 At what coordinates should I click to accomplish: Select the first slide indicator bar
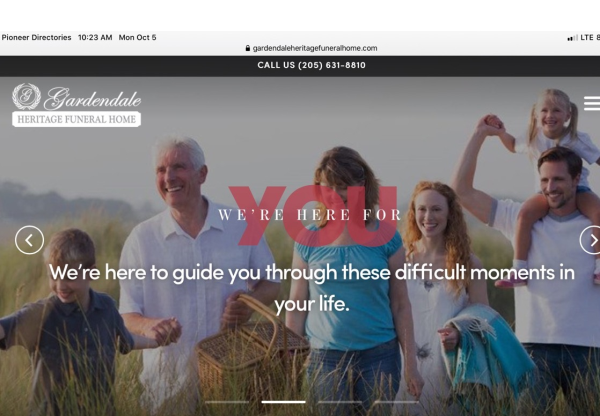coord(227,402)
